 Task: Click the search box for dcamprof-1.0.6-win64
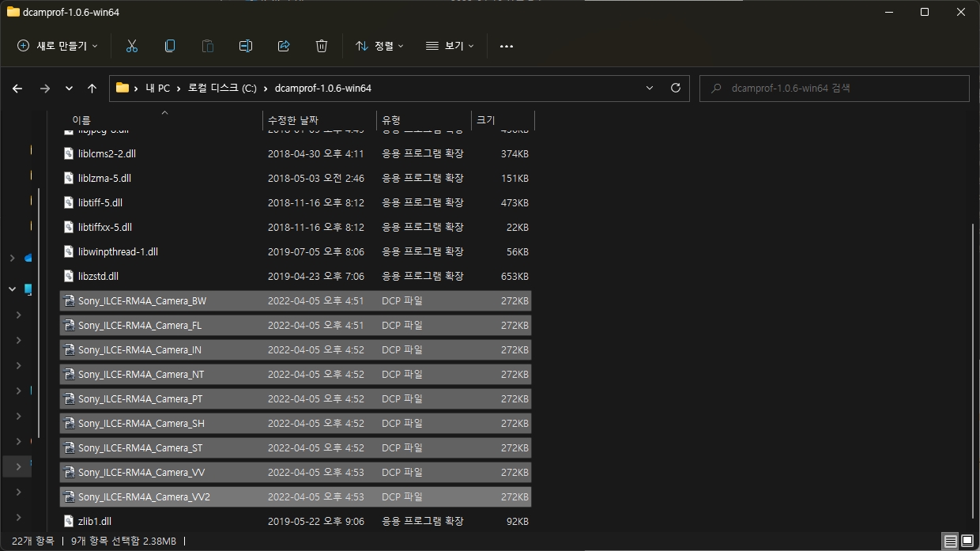834,88
